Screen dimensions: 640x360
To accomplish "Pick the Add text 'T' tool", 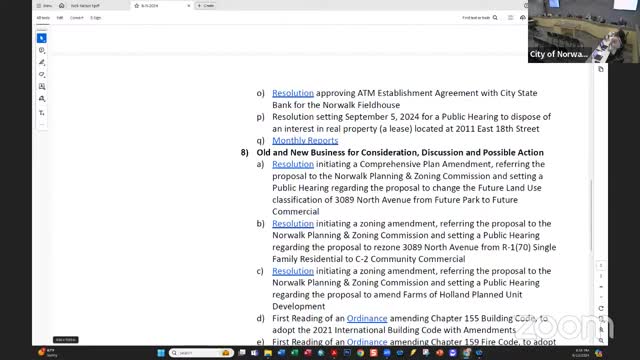I will tap(42, 113).
